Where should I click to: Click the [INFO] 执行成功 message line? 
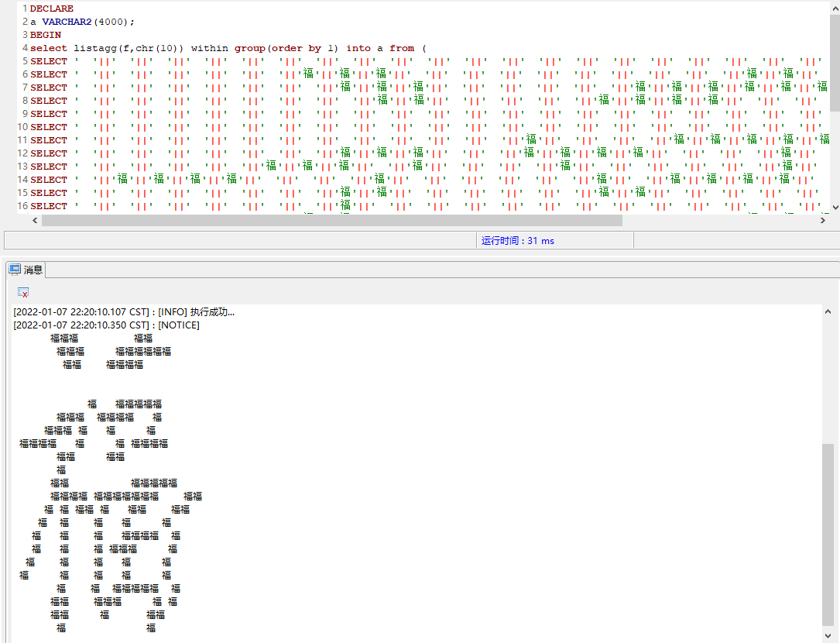(124, 312)
